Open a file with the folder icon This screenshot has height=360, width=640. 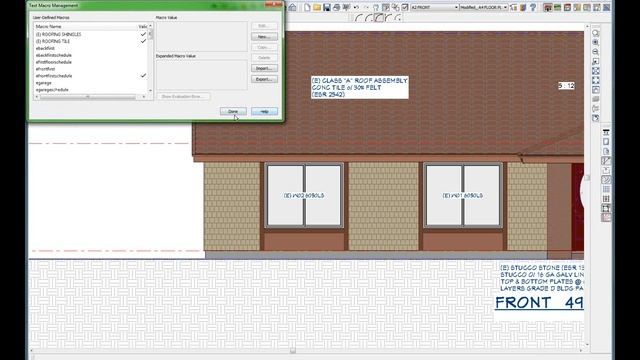317,7
